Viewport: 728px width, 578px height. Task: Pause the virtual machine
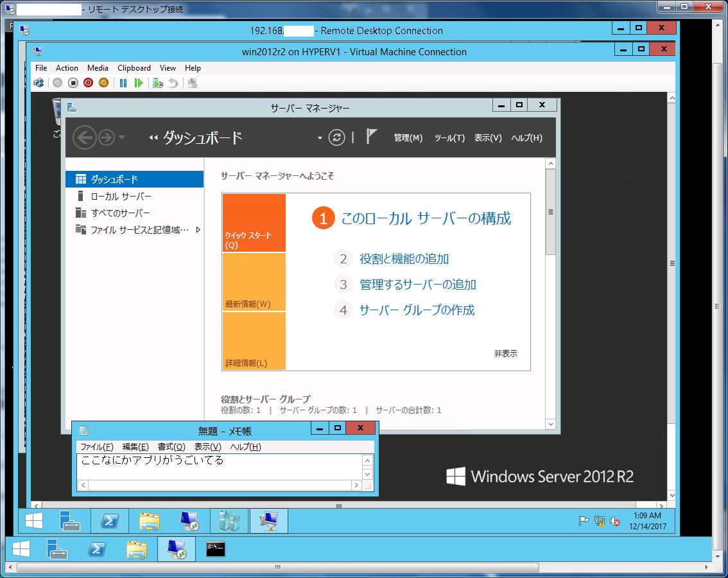[123, 83]
